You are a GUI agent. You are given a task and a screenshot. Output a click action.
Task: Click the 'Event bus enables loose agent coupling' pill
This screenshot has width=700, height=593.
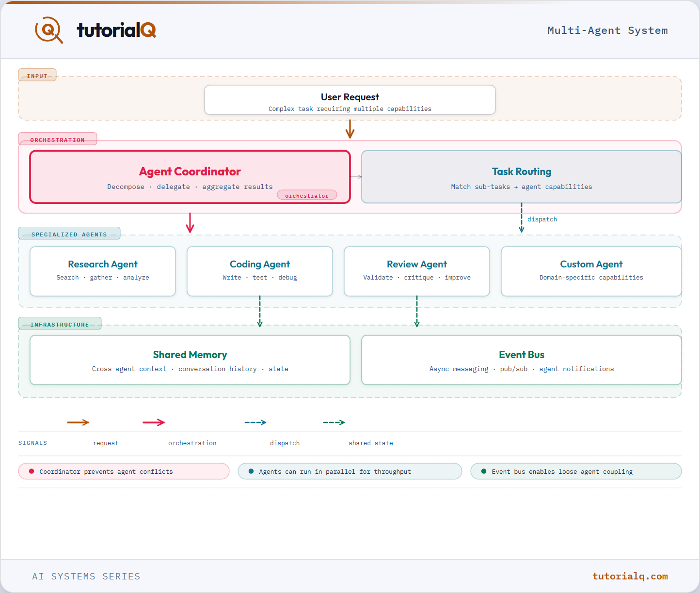click(x=576, y=471)
